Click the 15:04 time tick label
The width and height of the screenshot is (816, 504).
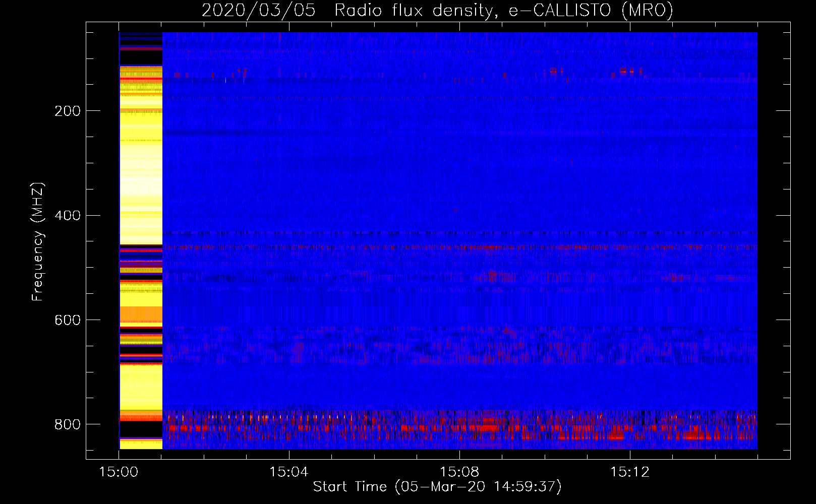click(x=289, y=472)
